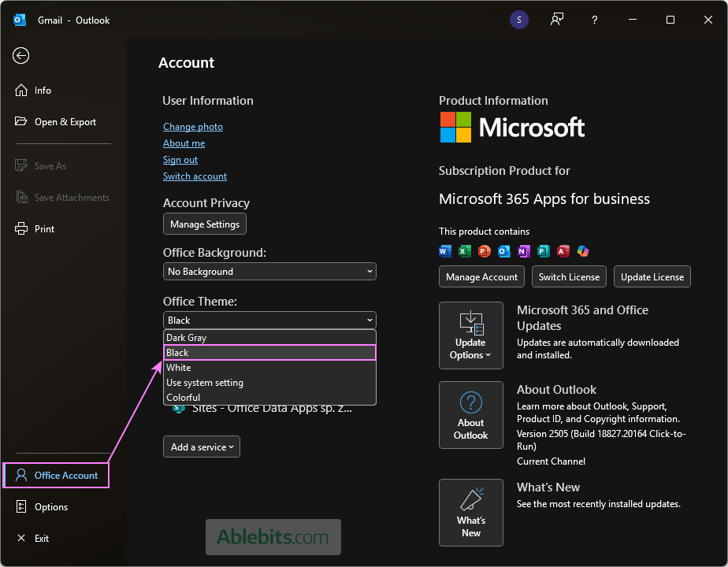
Task: Open the Open & Export page
Action: point(55,122)
